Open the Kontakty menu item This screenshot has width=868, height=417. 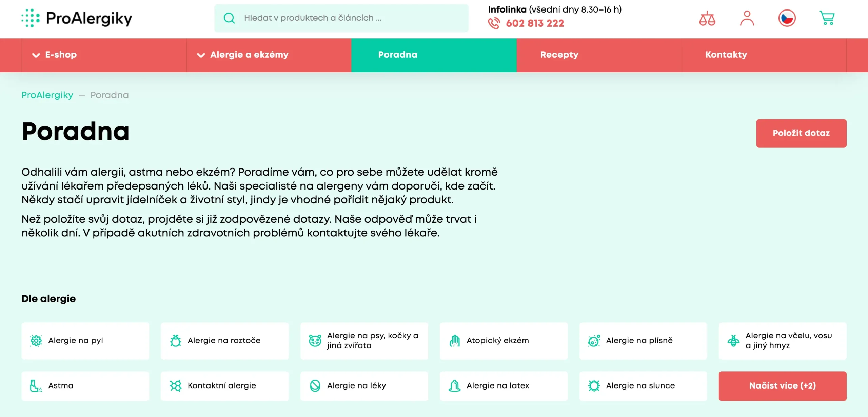[726, 55]
